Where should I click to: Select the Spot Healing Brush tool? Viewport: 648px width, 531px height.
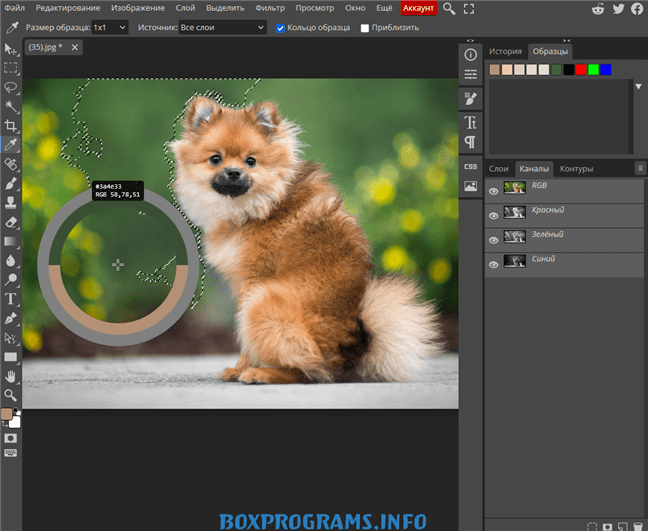click(x=10, y=164)
